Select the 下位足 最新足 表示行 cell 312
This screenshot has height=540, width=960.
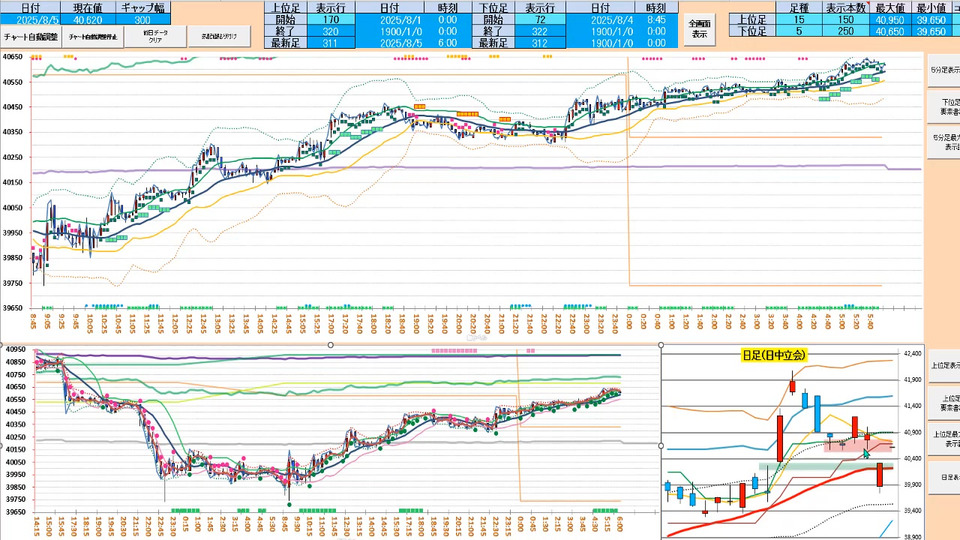click(x=539, y=43)
